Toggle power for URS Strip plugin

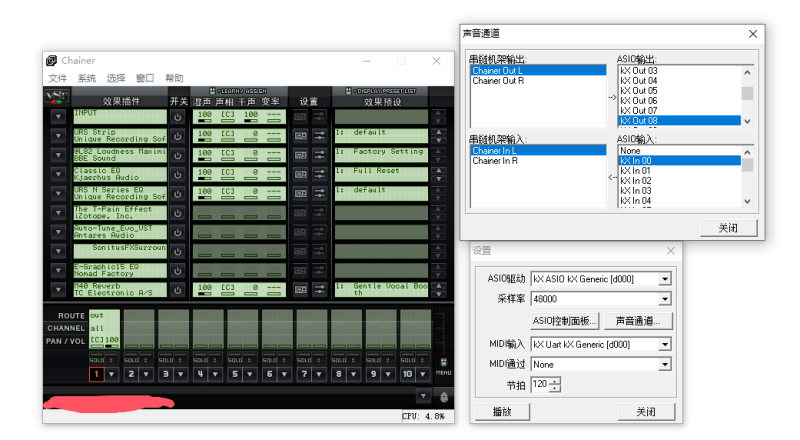[178, 136]
